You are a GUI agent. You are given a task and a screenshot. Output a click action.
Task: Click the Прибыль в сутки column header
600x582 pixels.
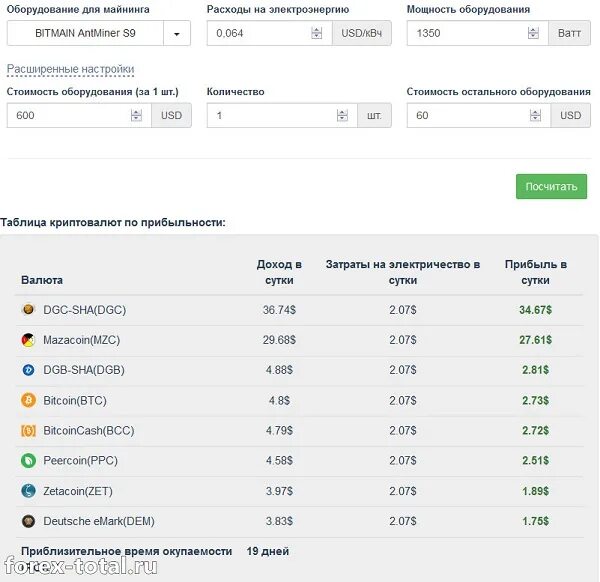pos(536,272)
